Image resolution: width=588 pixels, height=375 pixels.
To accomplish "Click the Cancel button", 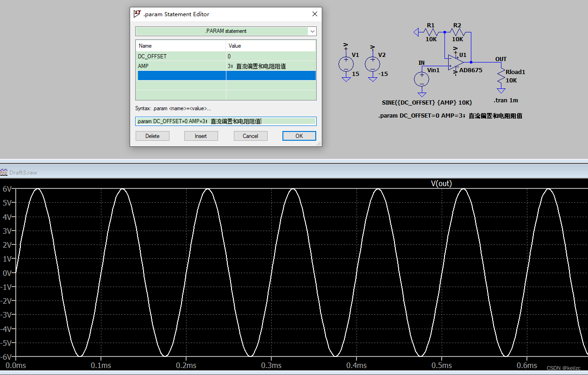I will 250,136.
